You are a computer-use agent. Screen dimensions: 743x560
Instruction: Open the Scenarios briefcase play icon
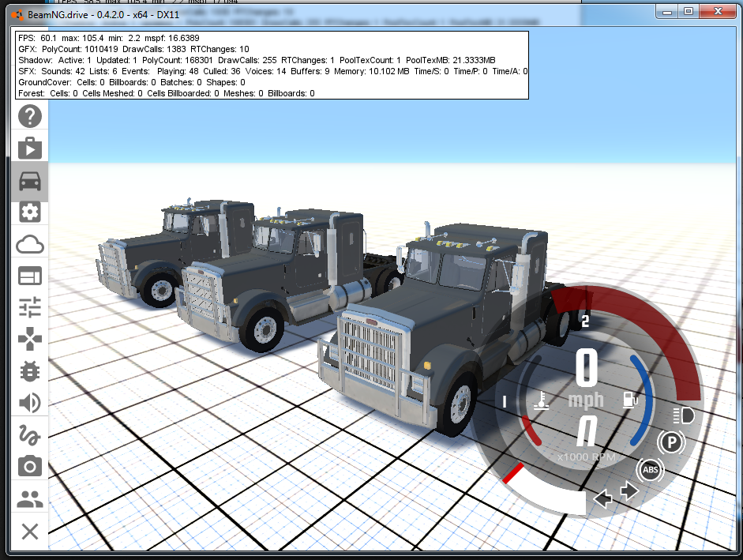point(30,148)
